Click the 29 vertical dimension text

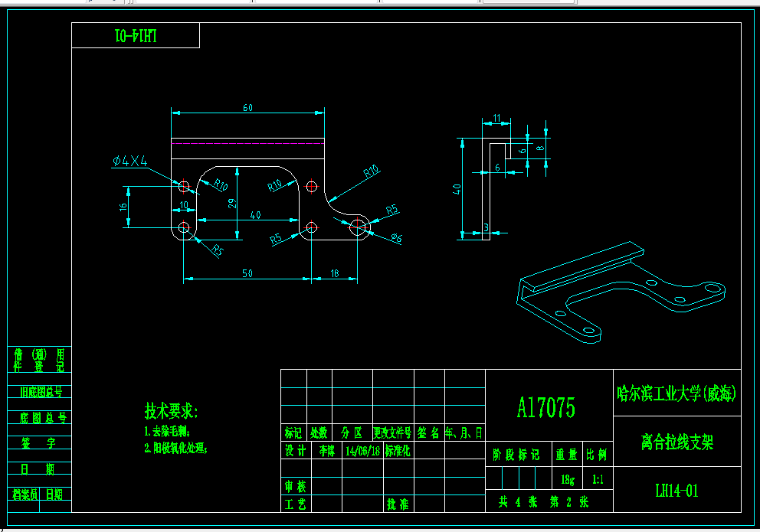pyautogui.click(x=232, y=204)
